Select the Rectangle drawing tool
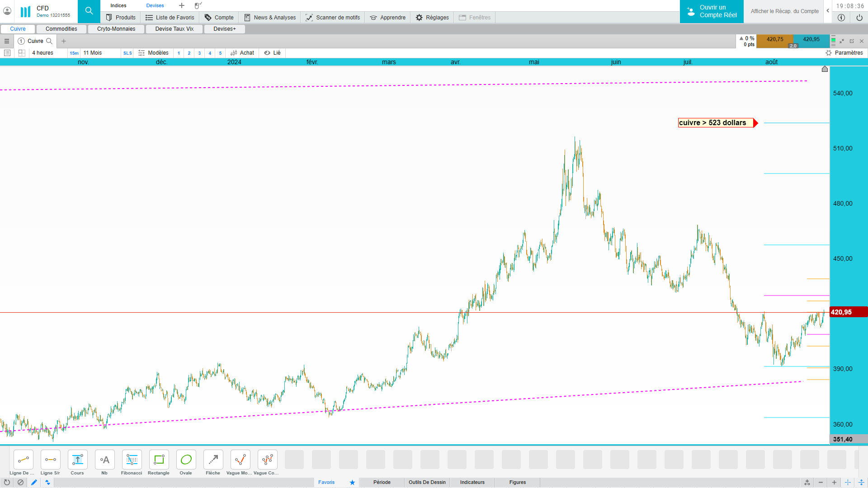Screen dimensions: 868x488 click(159, 460)
